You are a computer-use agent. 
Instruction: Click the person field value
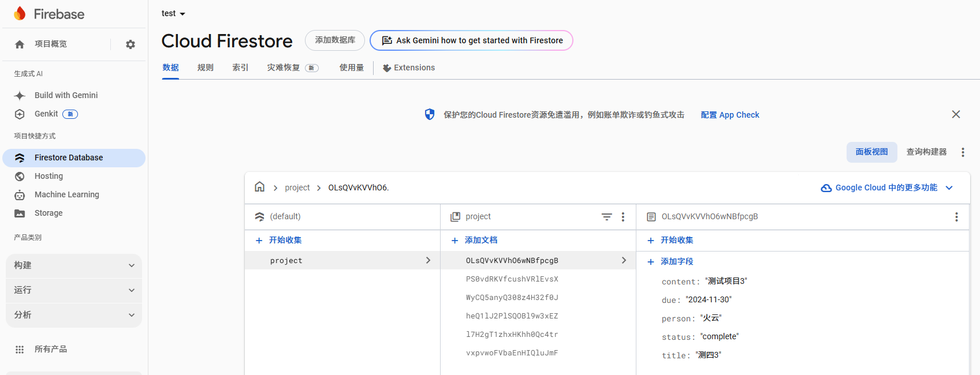click(x=711, y=318)
